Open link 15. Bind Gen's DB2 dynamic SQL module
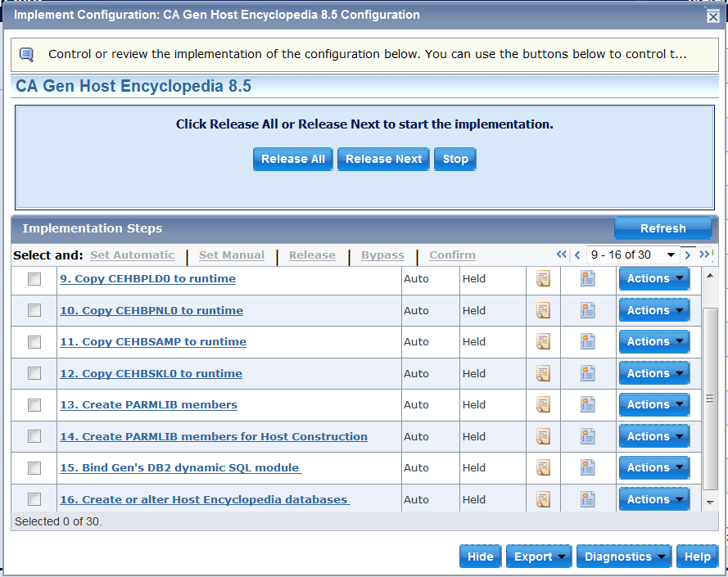This screenshot has width=728, height=577. 181,468
